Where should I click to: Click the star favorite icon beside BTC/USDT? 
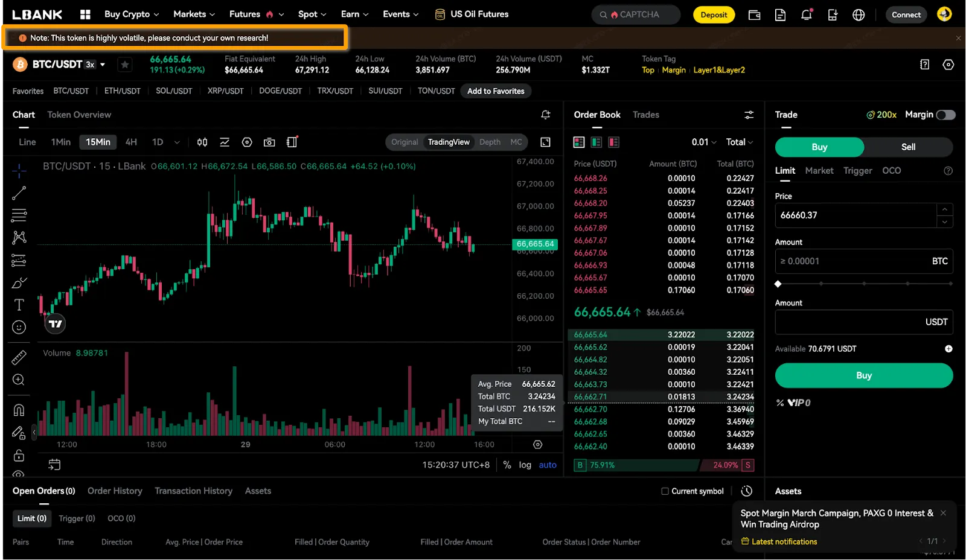(125, 65)
